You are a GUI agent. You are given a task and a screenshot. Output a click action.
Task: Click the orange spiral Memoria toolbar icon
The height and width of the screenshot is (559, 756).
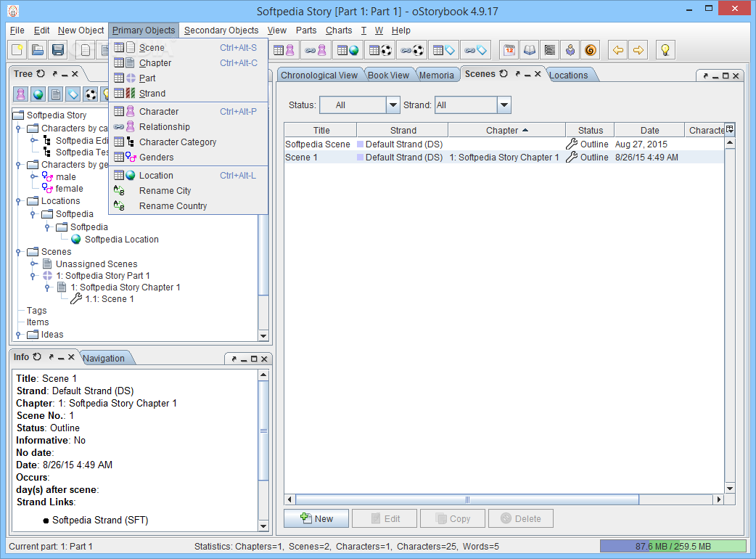click(x=590, y=49)
